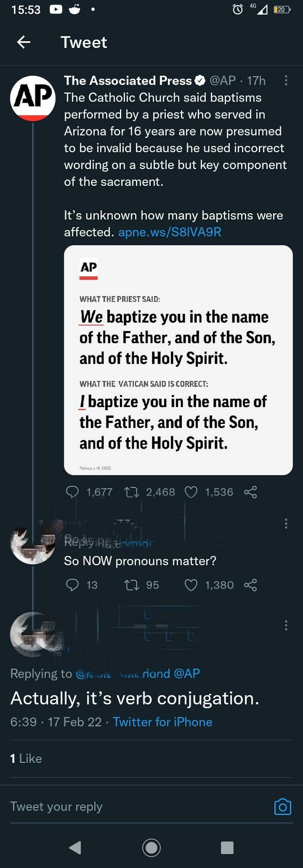Open the first reply's three-dot menu
Screen dimensions: 303x868
(286, 524)
